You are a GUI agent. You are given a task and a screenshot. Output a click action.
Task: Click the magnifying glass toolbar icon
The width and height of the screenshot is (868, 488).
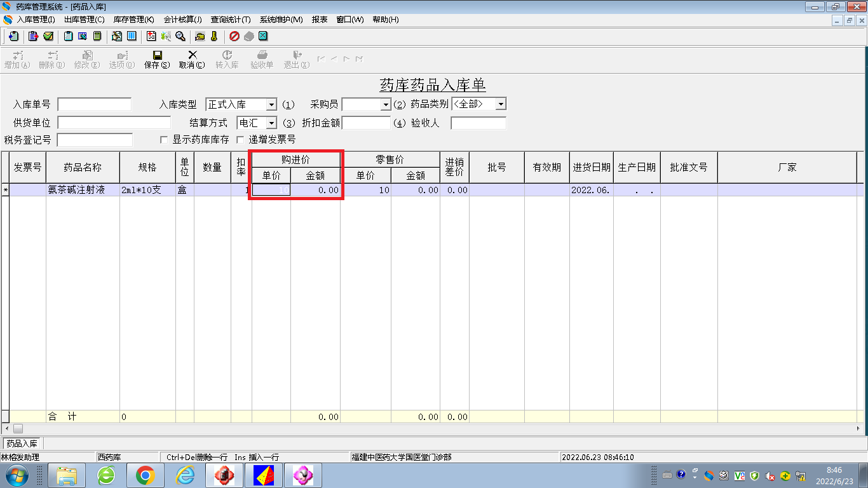coord(180,36)
